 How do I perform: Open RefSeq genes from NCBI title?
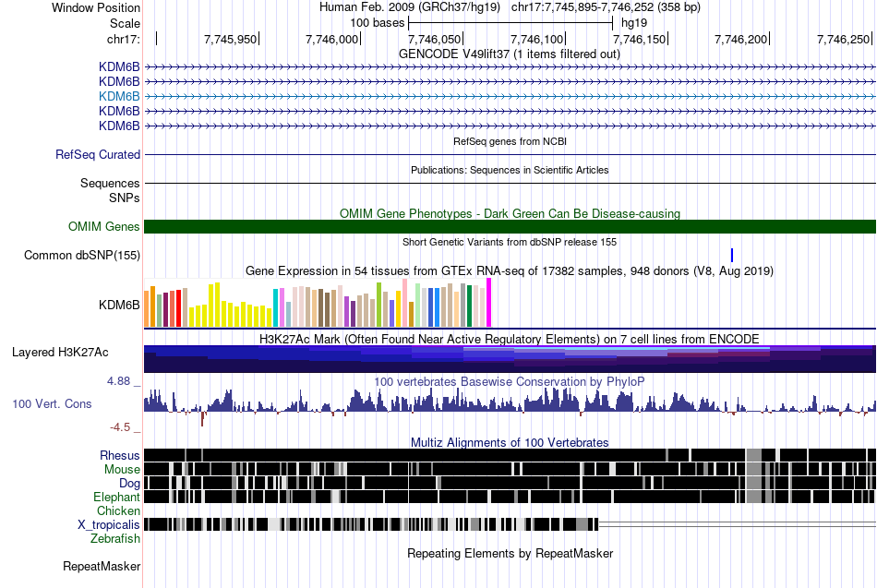[x=510, y=141]
